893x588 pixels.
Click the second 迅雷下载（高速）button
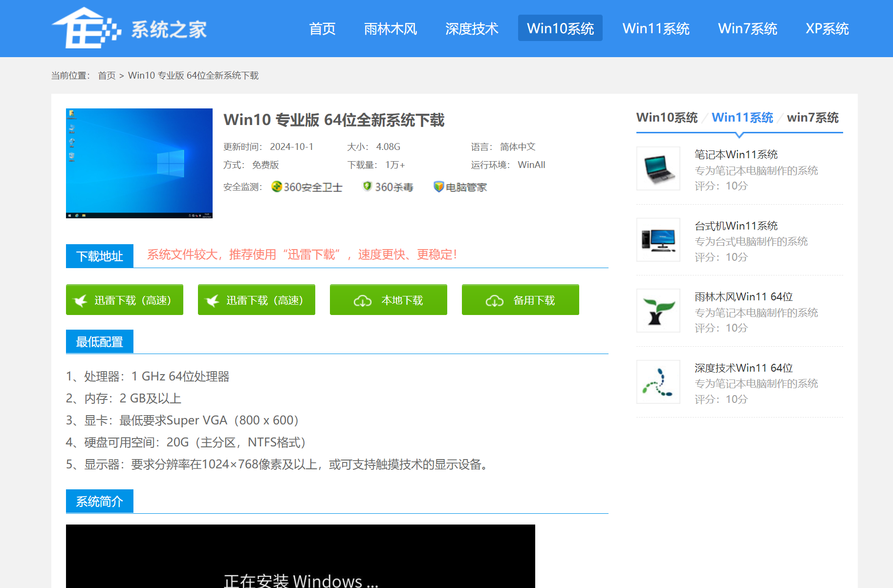click(x=257, y=300)
